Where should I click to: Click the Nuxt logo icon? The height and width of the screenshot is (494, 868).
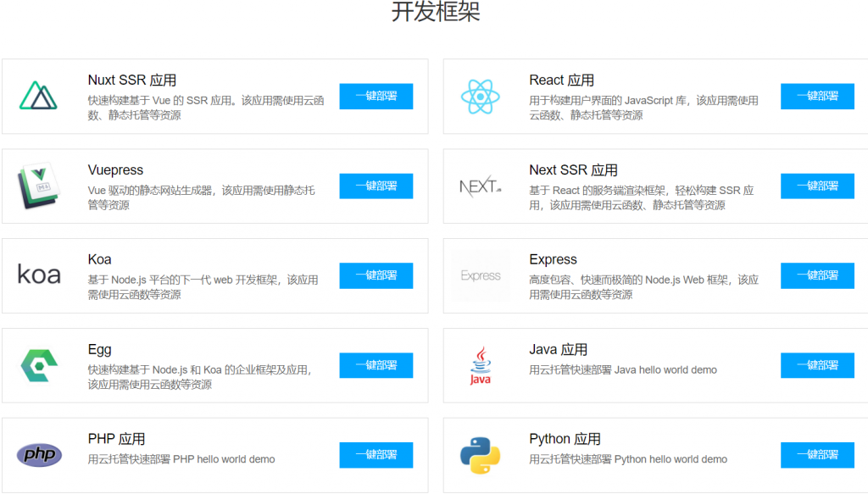click(x=38, y=96)
